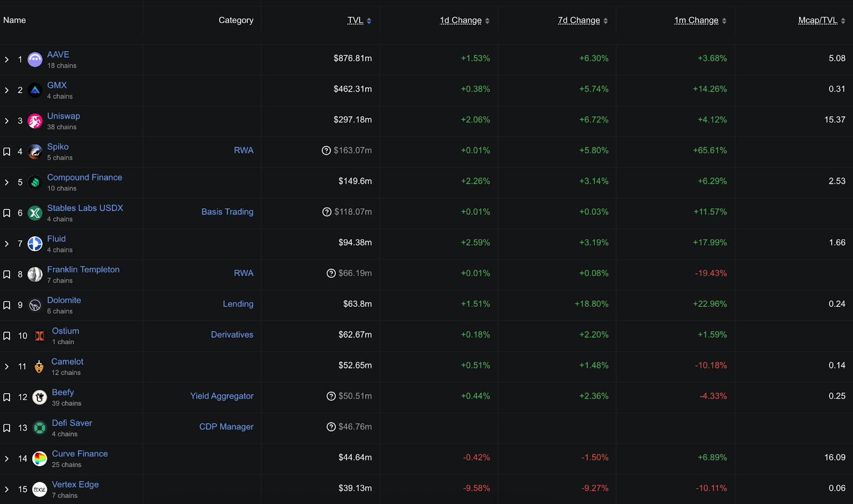Open the Derivatives category link

tap(232, 335)
